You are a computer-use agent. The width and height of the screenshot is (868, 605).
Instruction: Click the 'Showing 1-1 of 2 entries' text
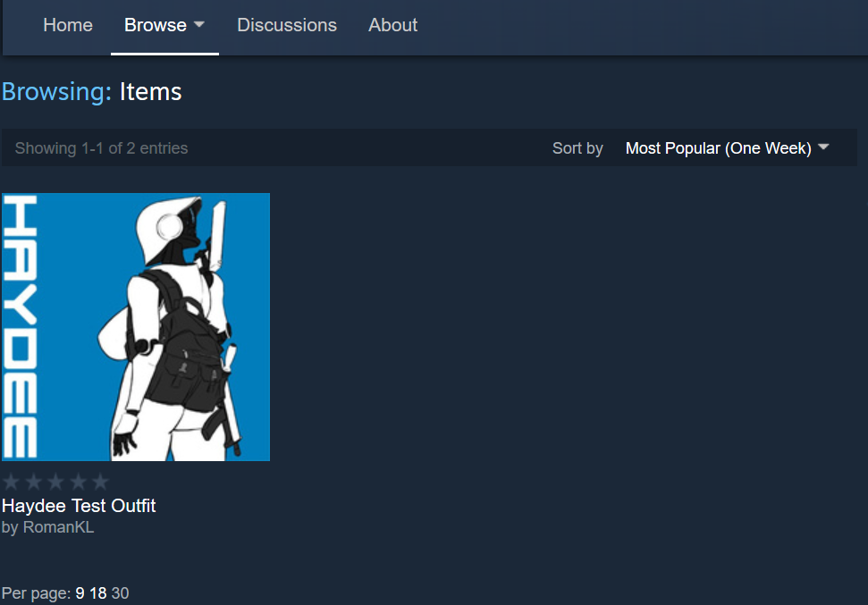click(101, 148)
